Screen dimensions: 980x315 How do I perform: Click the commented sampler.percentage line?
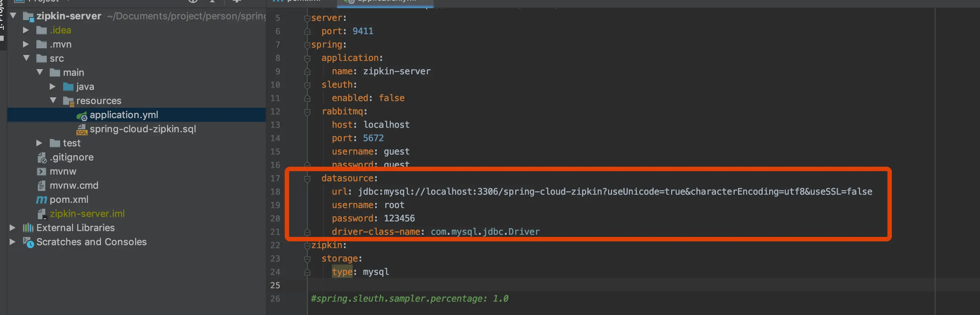[409, 299]
